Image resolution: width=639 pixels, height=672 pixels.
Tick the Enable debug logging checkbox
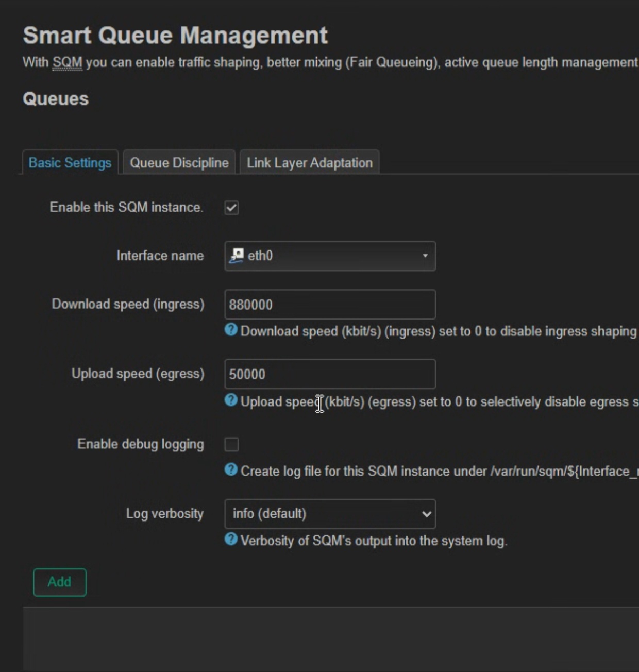tap(231, 444)
